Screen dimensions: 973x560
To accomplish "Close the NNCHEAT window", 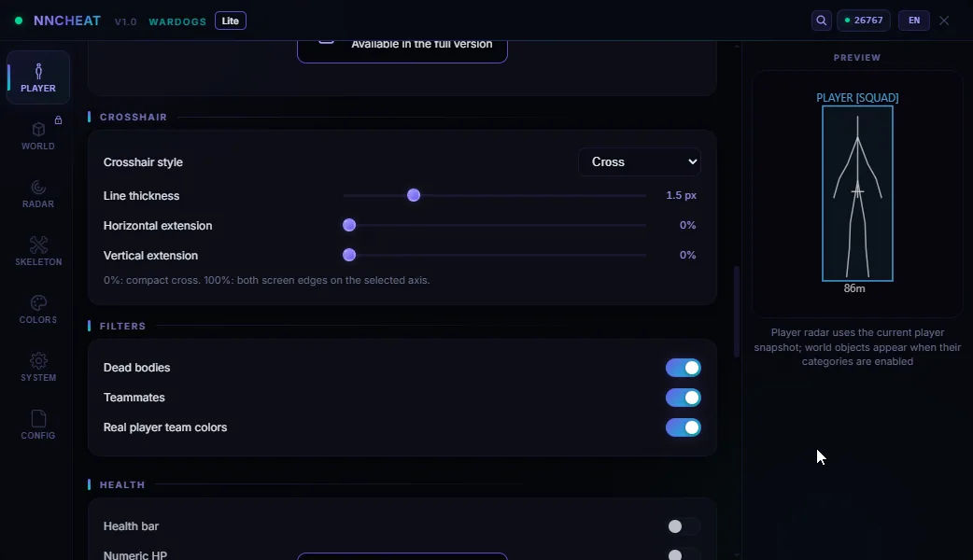I will (x=944, y=21).
